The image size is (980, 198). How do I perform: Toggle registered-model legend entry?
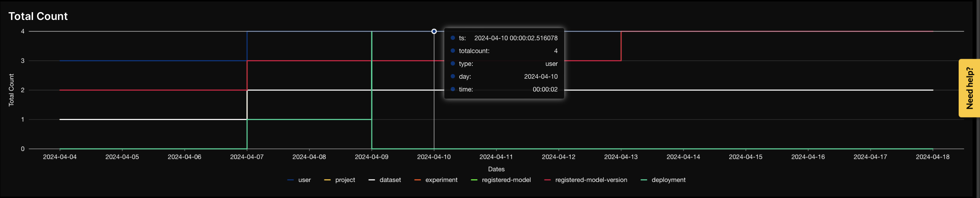501,180
